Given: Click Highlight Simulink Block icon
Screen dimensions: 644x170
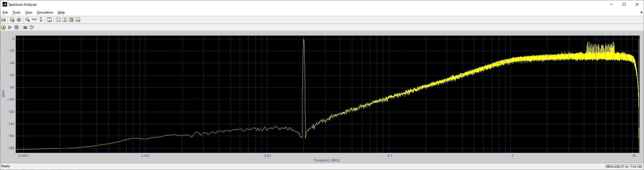Looking at the screenshot, I should (x=32, y=27).
